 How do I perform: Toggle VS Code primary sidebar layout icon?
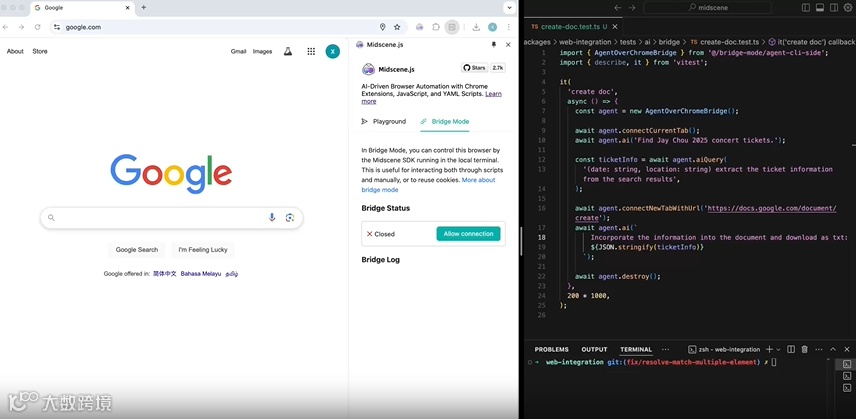[806, 8]
